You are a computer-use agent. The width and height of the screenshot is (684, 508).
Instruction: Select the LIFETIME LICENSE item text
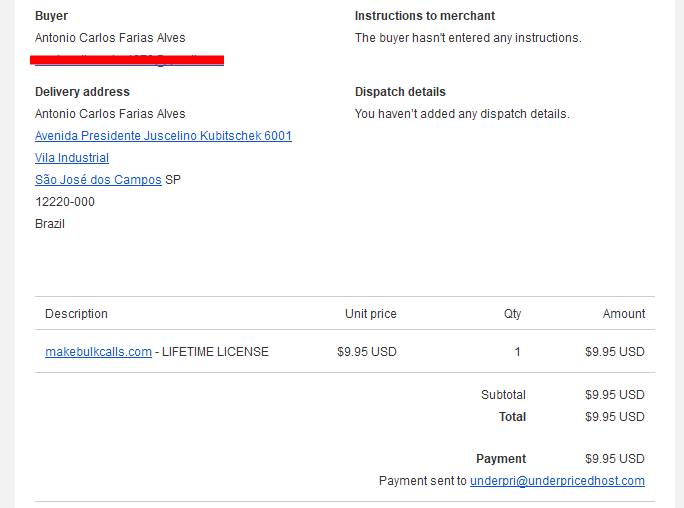(215, 351)
